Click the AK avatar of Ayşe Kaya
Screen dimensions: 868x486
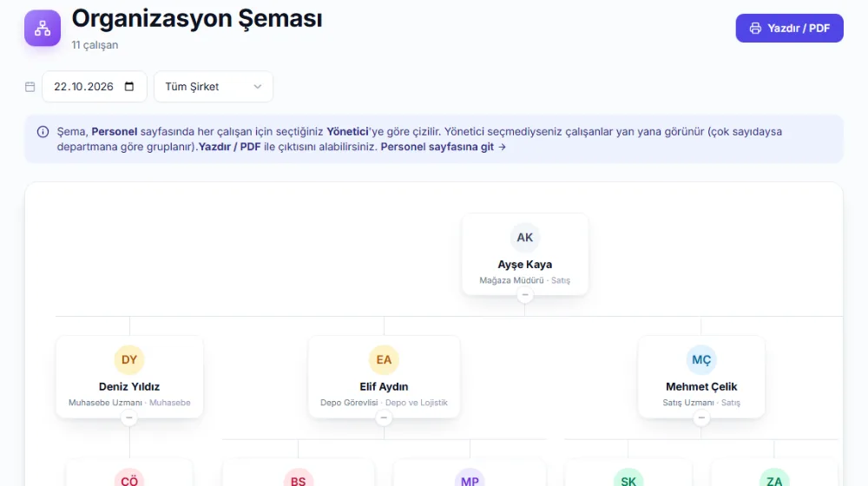tap(525, 238)
